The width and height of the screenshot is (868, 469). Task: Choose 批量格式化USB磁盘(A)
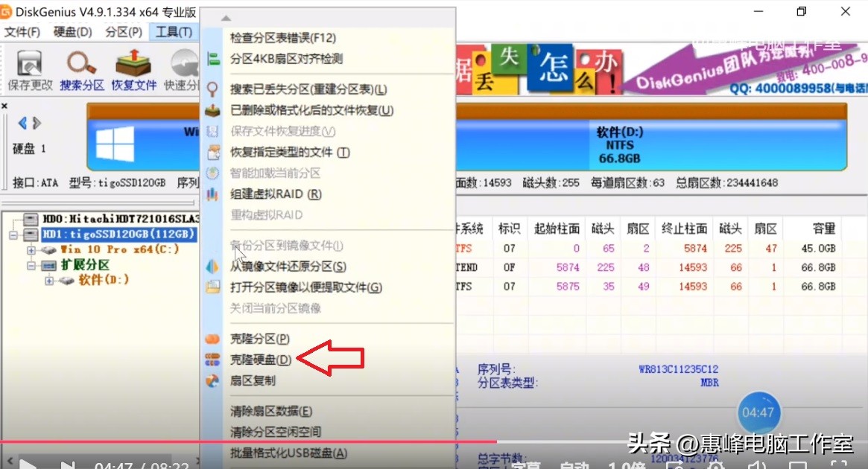[288, 453]
